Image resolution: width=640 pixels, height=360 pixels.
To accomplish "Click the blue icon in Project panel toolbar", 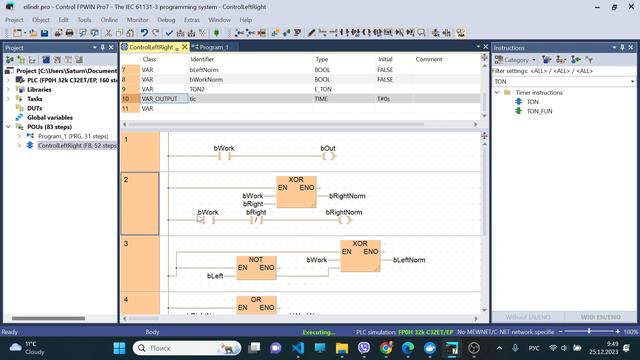I will pos(46,60).
